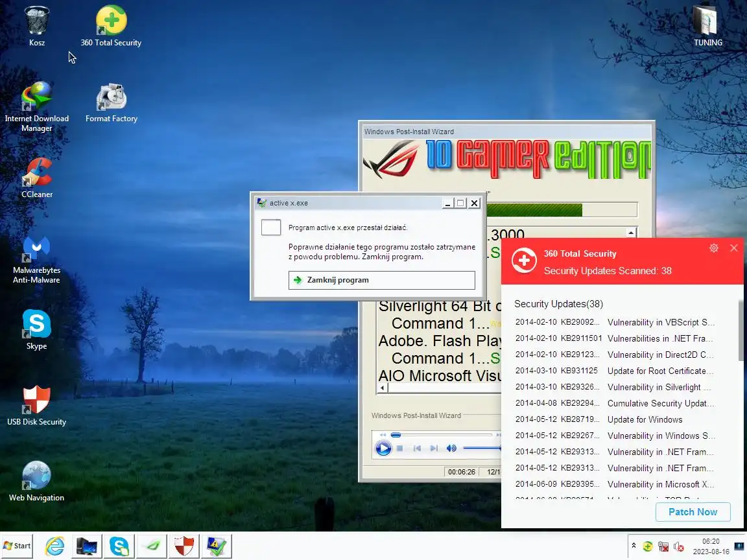
Task: Close the active x.exe dialog
Action: [x=474, y=204]
